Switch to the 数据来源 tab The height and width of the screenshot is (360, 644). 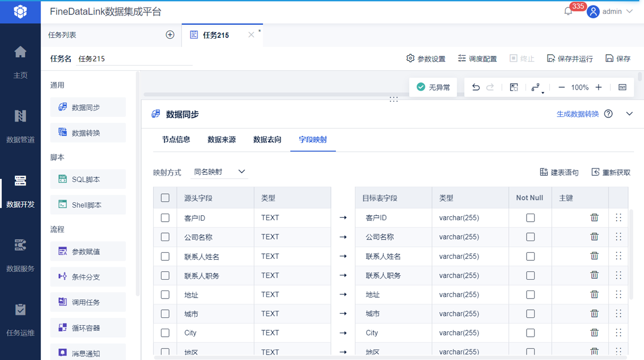click(221, 140)
